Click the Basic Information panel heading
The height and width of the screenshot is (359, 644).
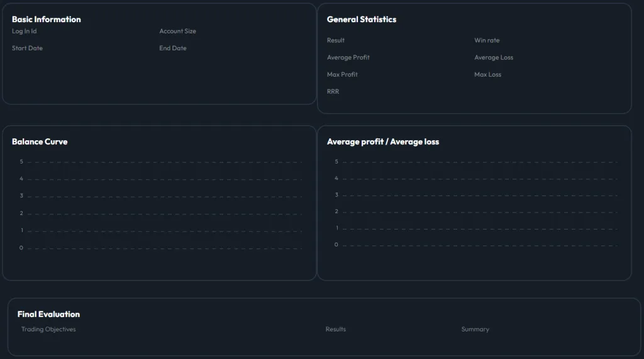click(46, 19)
